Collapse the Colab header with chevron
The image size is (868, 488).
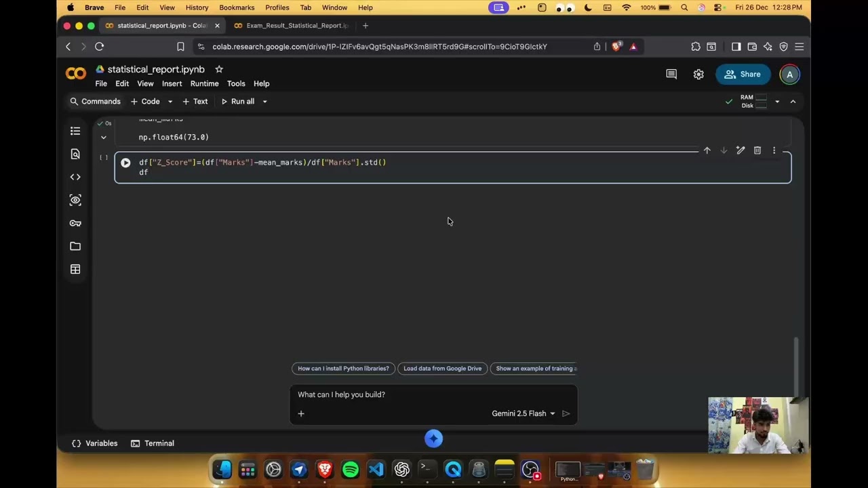[793, 102]
